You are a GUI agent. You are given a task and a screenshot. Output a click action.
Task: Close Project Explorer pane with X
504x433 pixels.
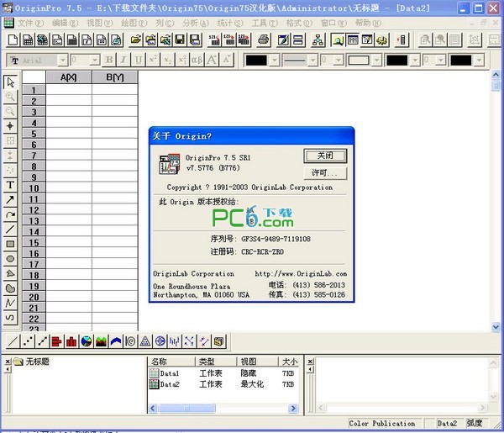coord(8,362)
